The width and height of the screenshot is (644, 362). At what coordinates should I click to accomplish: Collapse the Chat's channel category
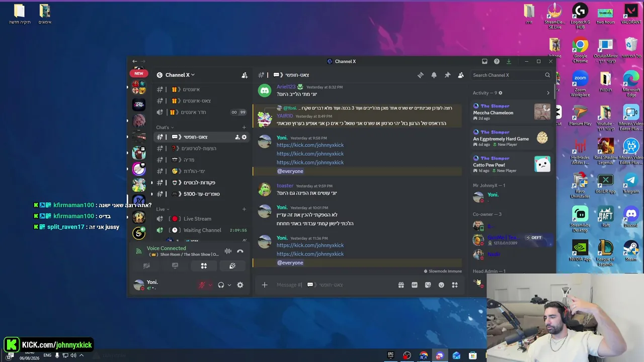[165, 127]
